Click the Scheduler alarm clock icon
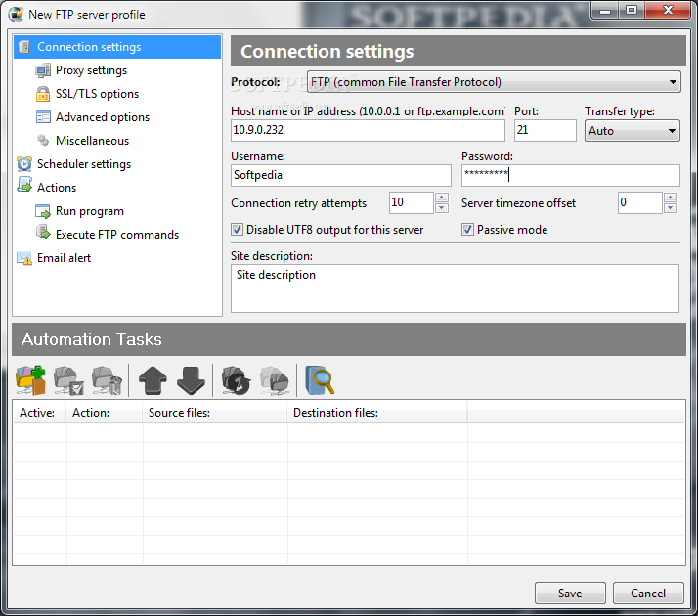The image size is (698, 616). click(x=24, y=164)
